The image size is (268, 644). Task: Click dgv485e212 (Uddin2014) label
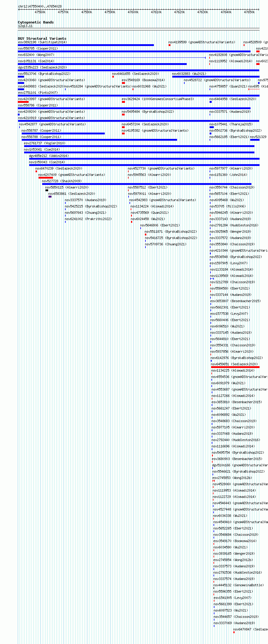click(49, 156)
